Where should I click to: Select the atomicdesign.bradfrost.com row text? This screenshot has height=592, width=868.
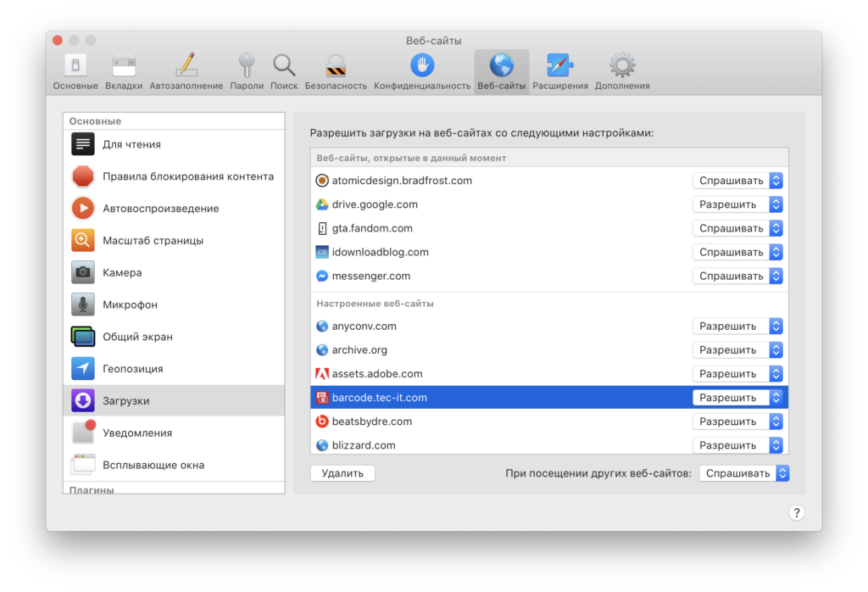pos(402,181)
